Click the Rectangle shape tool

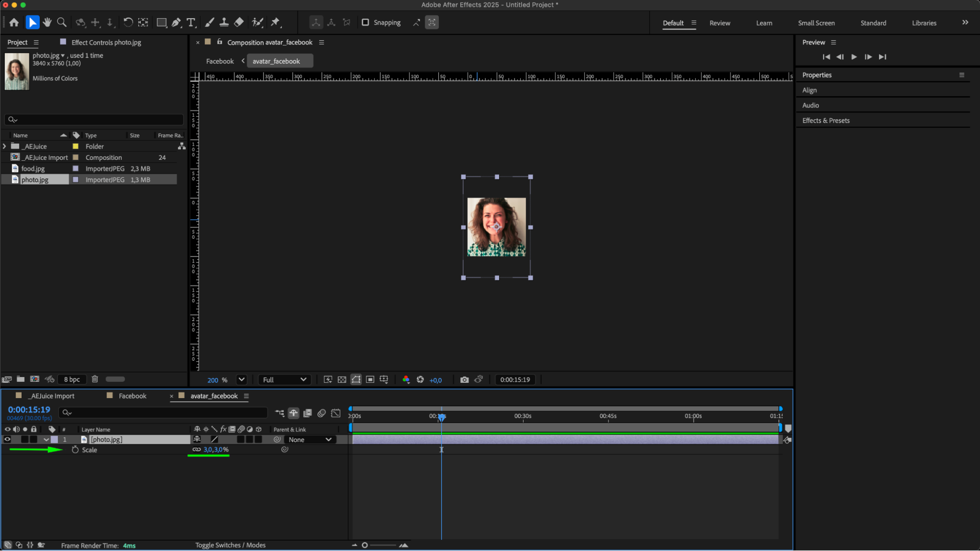161,22
